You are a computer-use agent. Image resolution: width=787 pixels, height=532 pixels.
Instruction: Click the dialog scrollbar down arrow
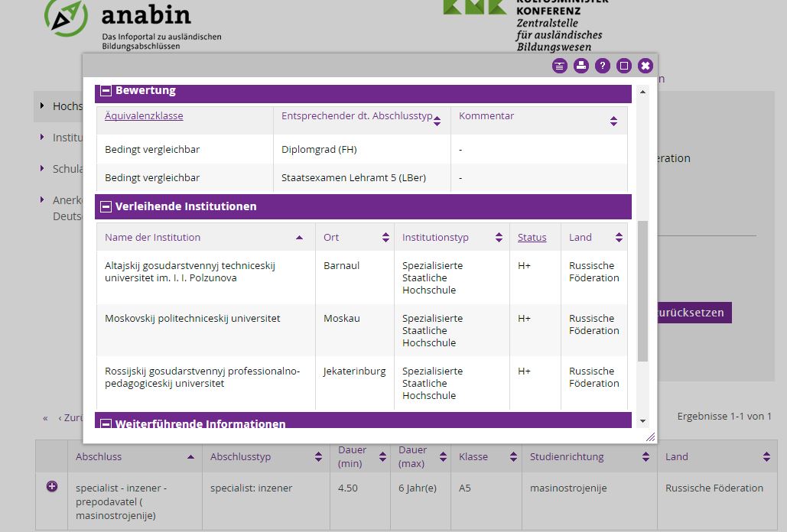click(642, 421)
